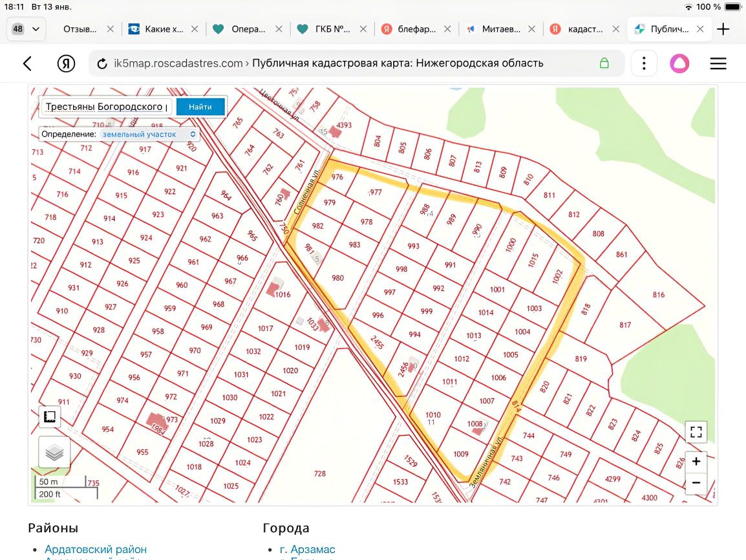
Task: Switch to the Отзыв... tab
Action: (80, 29)
